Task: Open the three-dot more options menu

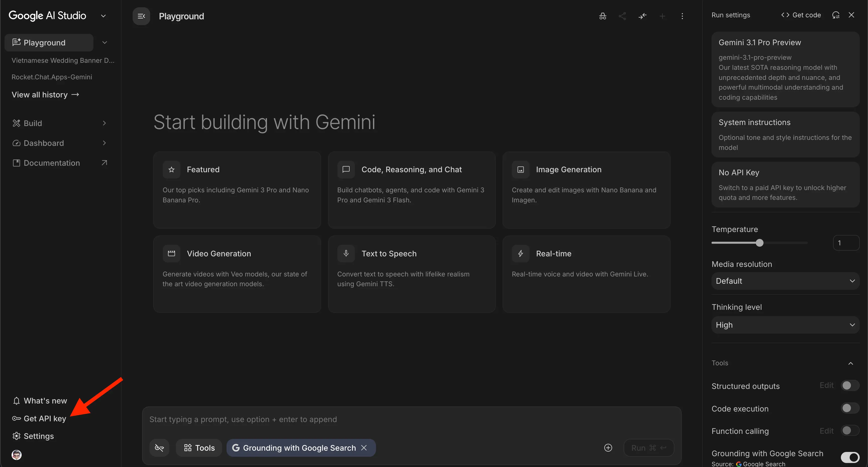Action: pos(682,16)
